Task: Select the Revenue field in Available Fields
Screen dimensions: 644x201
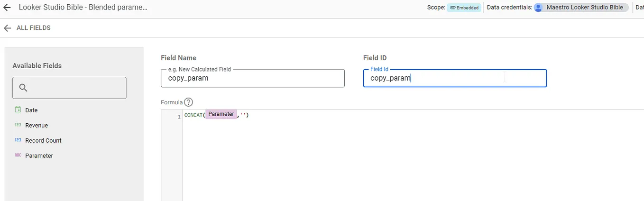Action: 37,125
